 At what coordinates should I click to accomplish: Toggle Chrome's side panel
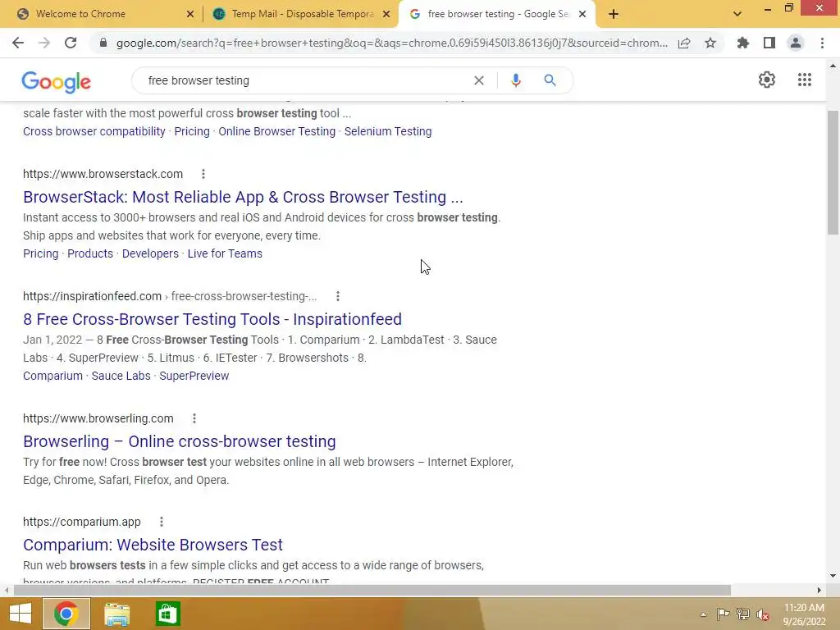769,43
